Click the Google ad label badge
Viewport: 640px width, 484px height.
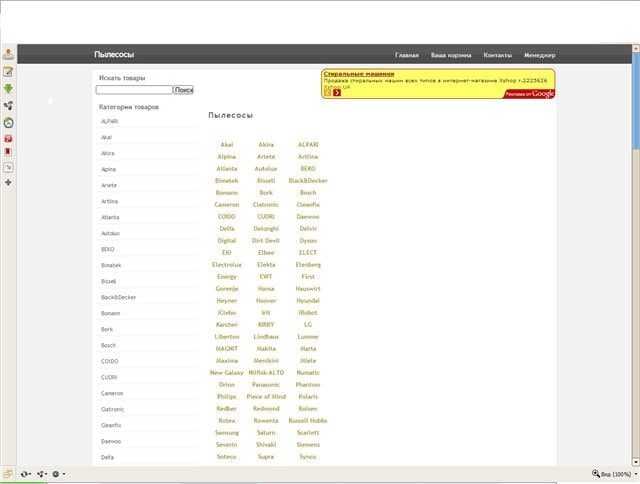tap(529, 94)
